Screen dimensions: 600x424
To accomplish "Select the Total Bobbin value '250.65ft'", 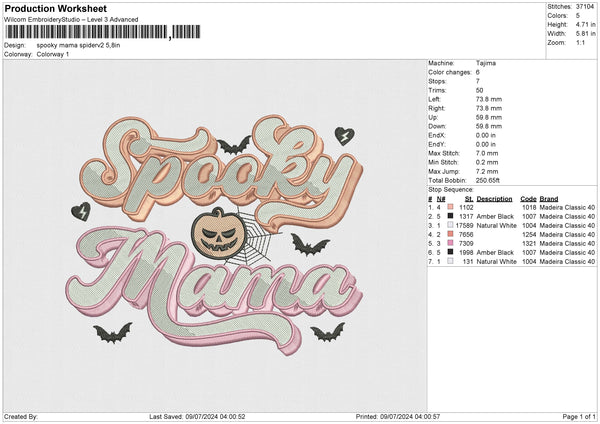I will point(488,180).
